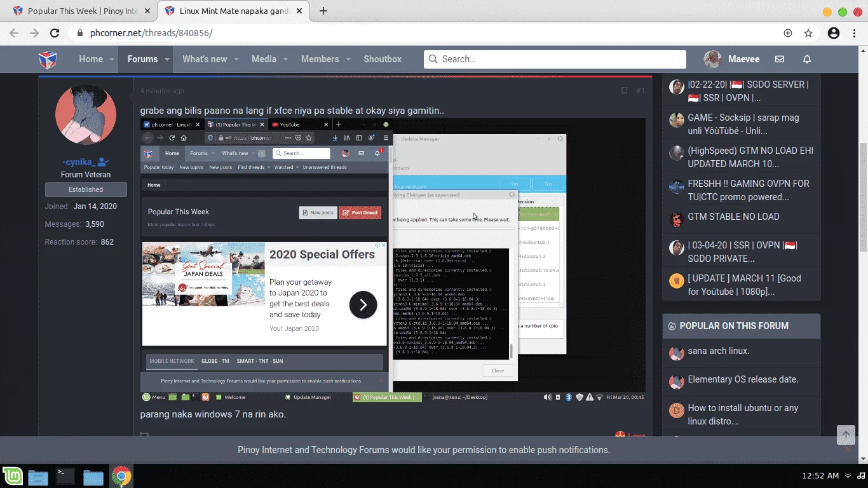
Task: Click the '4 minutes ago' post timestamp
Action: (162, 91)
